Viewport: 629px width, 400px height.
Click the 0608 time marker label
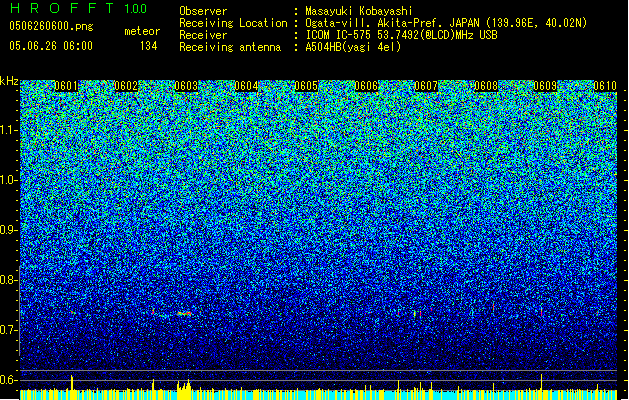coord(486,86)
